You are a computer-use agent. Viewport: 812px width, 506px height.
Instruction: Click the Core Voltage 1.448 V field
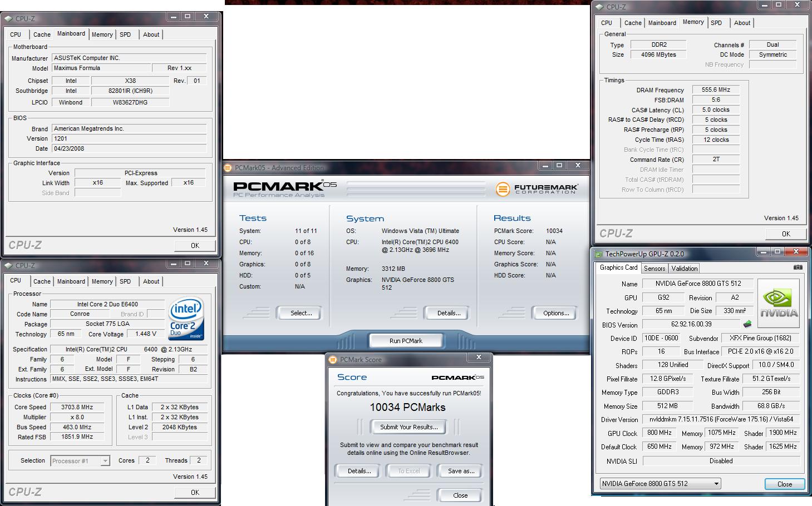[x=146, y=334]
